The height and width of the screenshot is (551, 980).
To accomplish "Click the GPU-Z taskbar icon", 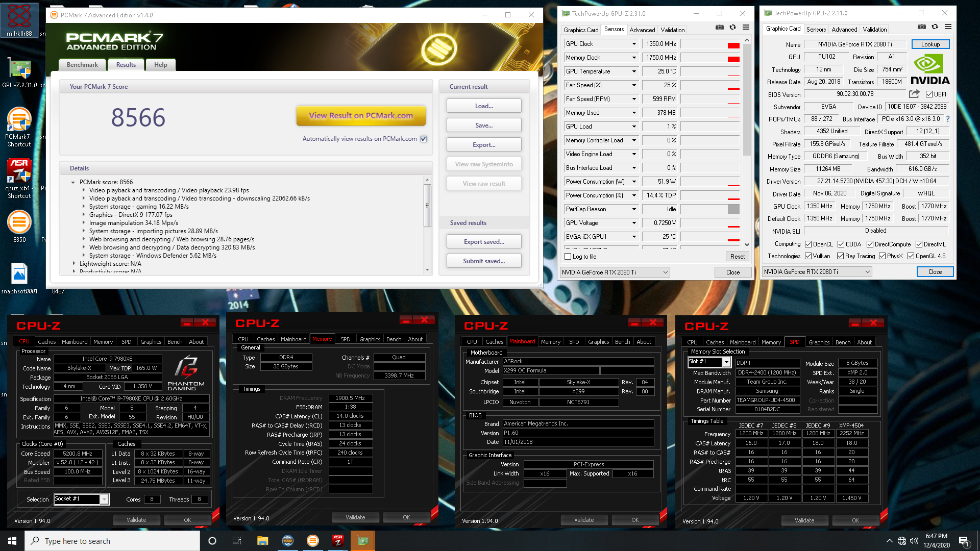I will (x=363, y=541).
